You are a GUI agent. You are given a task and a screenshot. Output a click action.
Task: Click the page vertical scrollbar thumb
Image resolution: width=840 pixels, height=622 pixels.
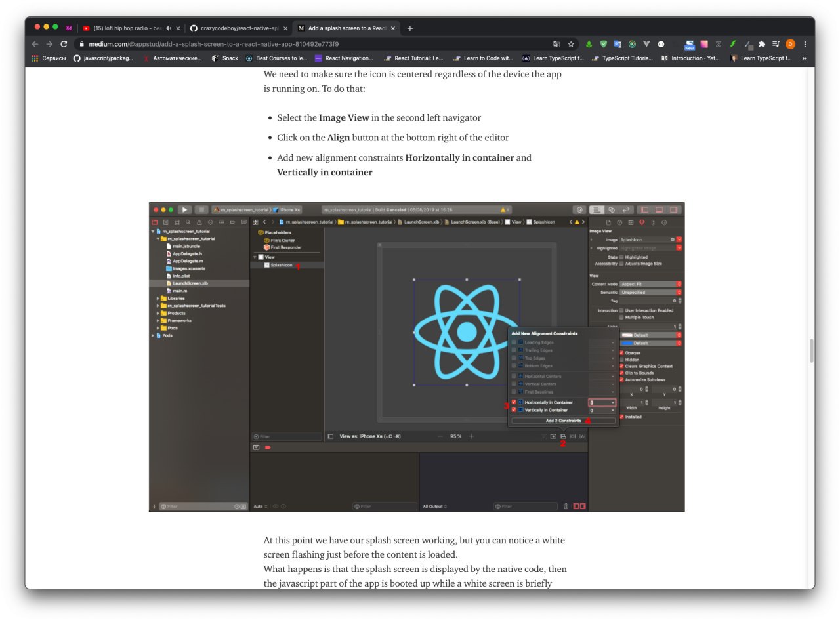(811, 351)
